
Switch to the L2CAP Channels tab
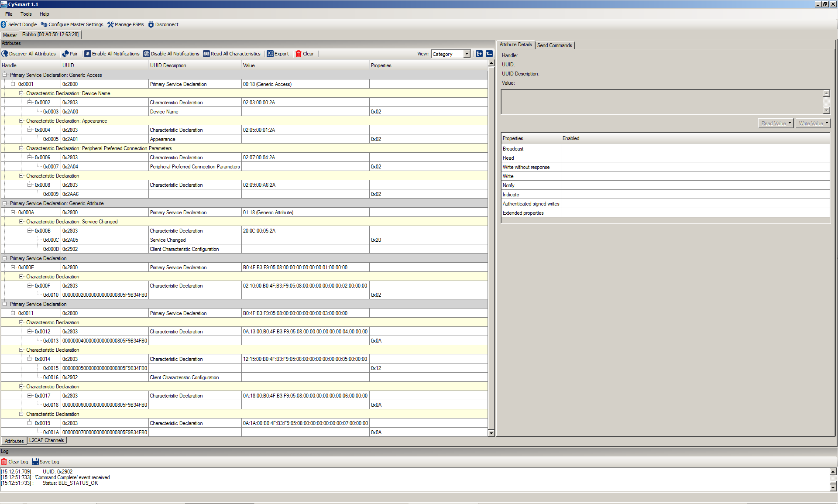(x=46, y=440)
